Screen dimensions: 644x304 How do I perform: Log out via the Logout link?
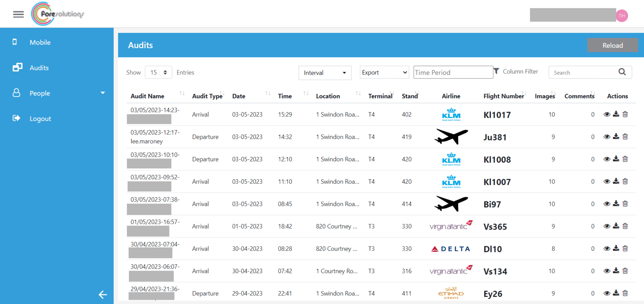[40, 119]
